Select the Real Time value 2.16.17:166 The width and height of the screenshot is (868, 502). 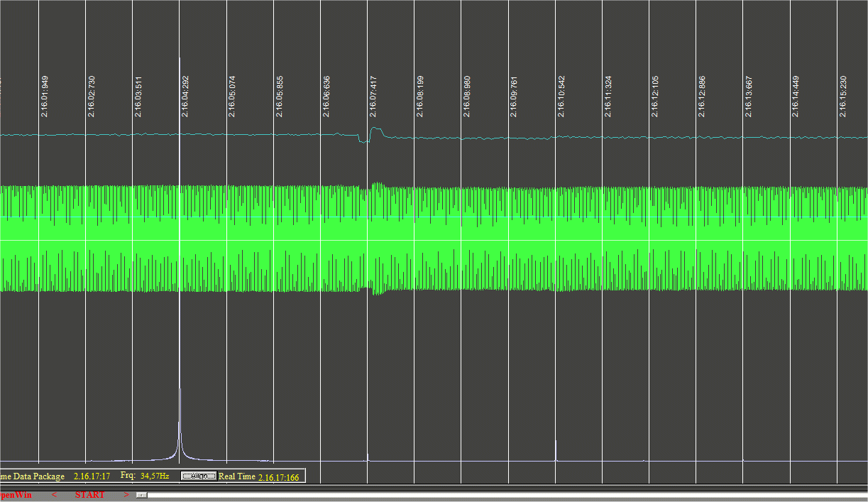tap(279, 477)
